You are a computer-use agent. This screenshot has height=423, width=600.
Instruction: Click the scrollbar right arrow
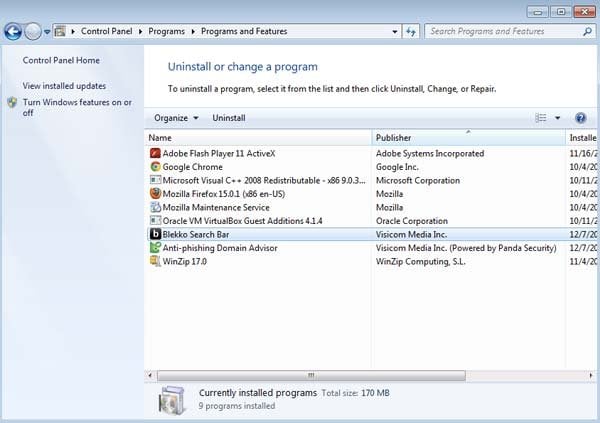coord(591,376)
